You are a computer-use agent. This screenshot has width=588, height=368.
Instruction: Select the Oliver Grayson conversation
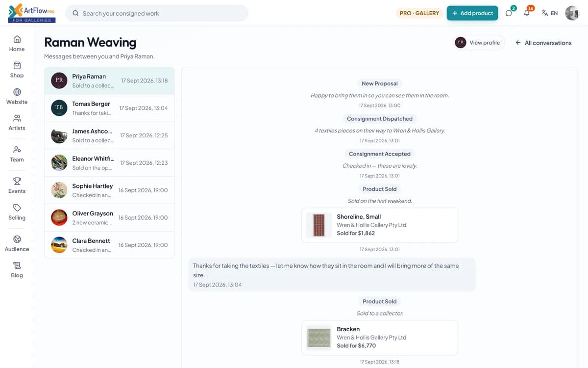pyautogui.click(x=109, y=218)
